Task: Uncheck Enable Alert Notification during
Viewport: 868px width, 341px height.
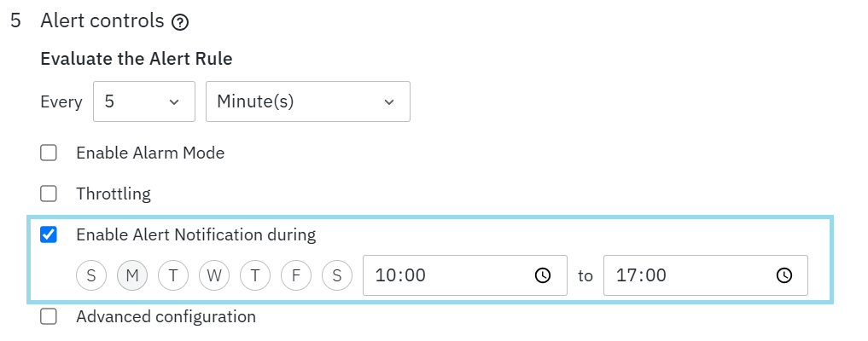Action: coord(49,234)
